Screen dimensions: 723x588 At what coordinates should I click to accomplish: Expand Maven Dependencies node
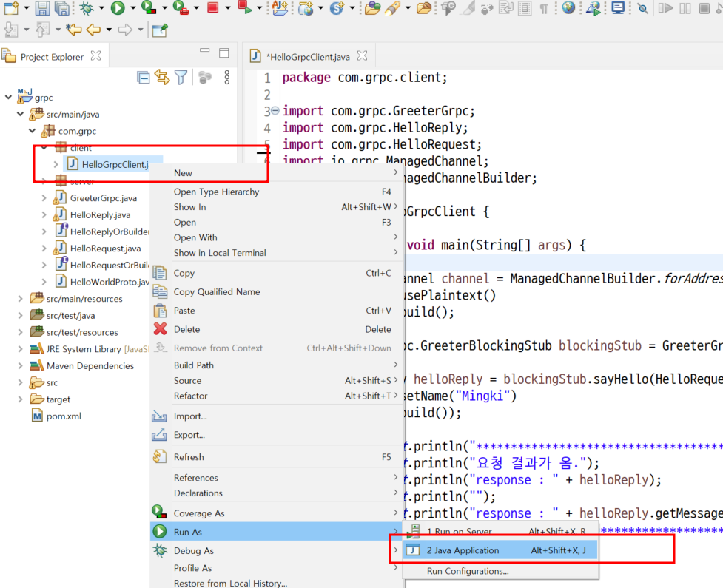point(20,366)
